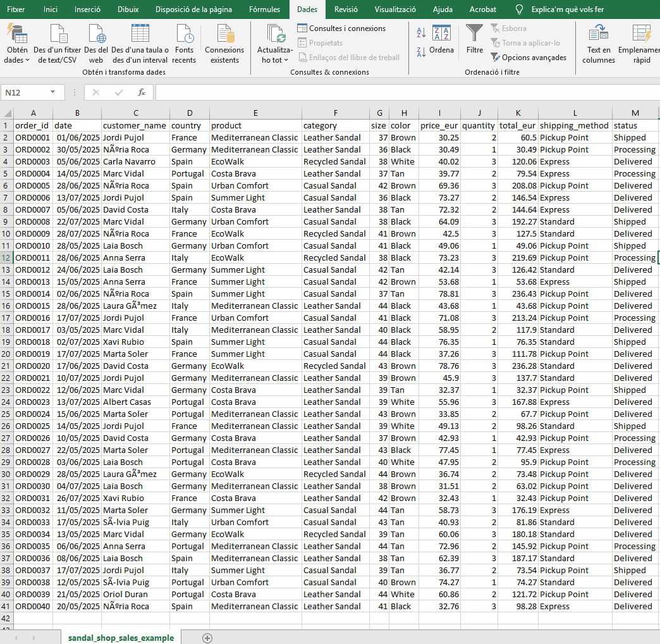Select the customer name Carla Navarro
The width and height of the screenshot is (660, 644).
click(135, 162)
